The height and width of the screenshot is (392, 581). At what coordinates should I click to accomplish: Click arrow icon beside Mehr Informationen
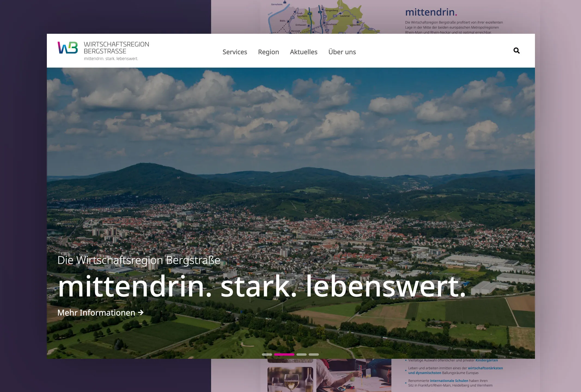click(141, 313)
